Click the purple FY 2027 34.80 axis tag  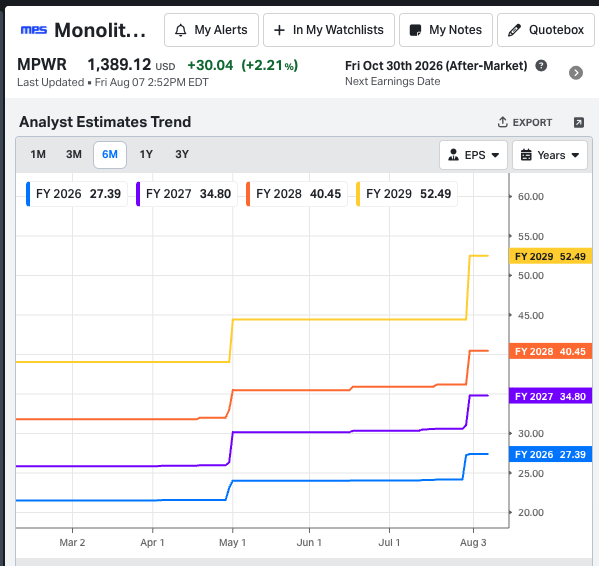coord(550,396)
